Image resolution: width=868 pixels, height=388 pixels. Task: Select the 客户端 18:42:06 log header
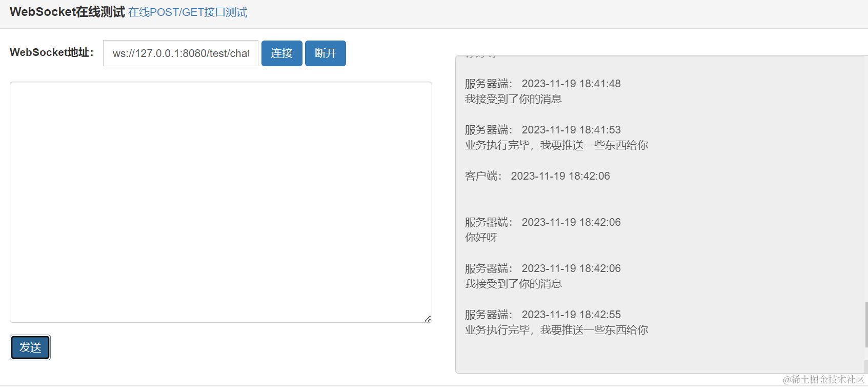tap(537, 176)
